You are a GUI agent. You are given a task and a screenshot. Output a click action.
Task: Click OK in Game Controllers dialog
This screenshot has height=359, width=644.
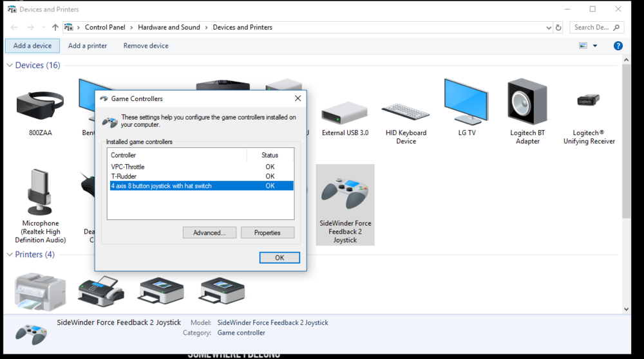point(279,257)
